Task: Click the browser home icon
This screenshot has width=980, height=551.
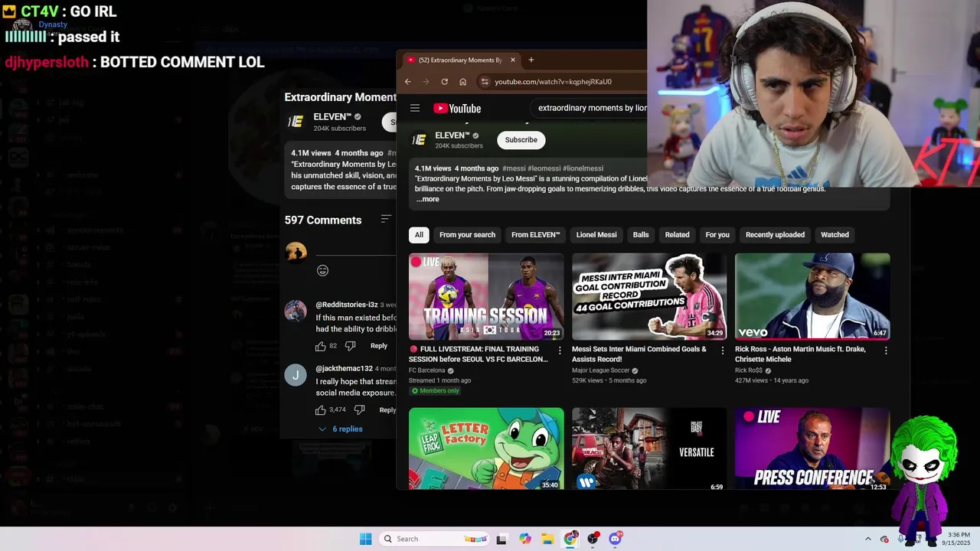Action: tap(462, 82)
